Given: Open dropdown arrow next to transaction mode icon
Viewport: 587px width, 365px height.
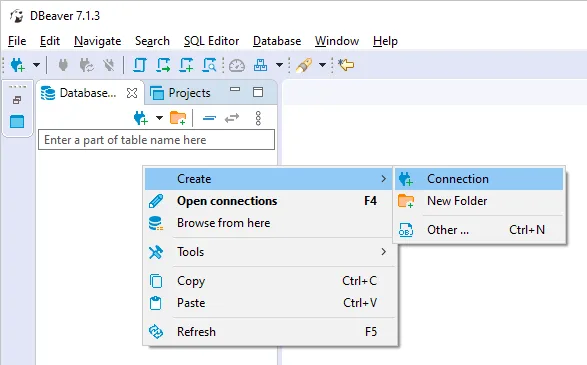Looking at the screenshot, I should (x=279, y=65).
